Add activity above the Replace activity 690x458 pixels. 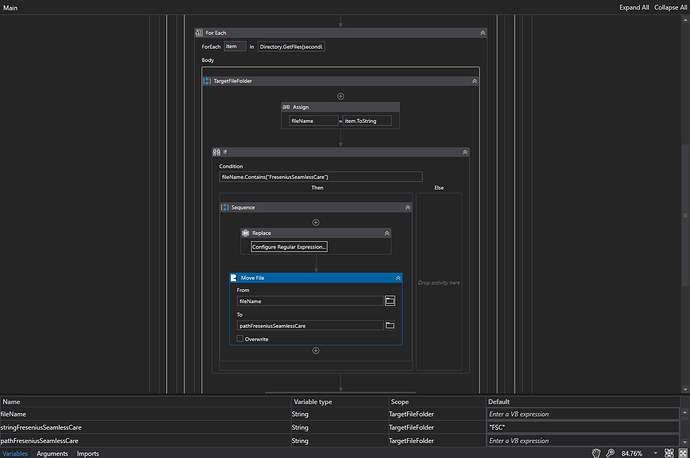[316, 223]
